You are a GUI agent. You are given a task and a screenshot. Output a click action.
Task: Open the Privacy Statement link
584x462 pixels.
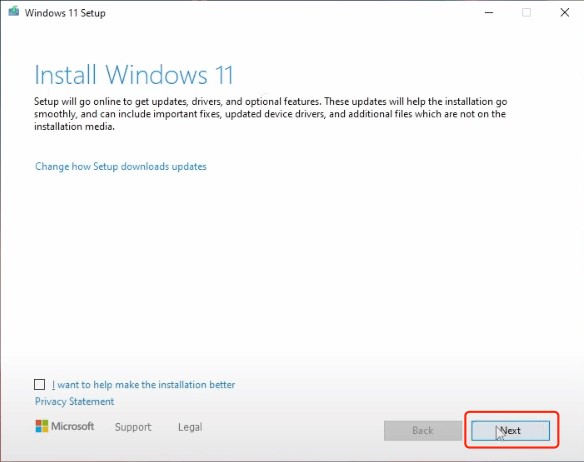[x=74, y=401]
